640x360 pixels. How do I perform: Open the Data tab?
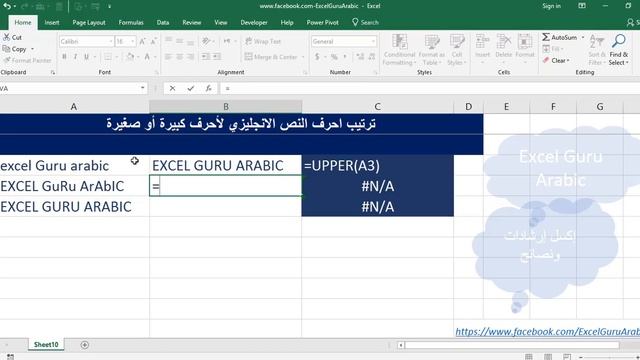[163, 22]
